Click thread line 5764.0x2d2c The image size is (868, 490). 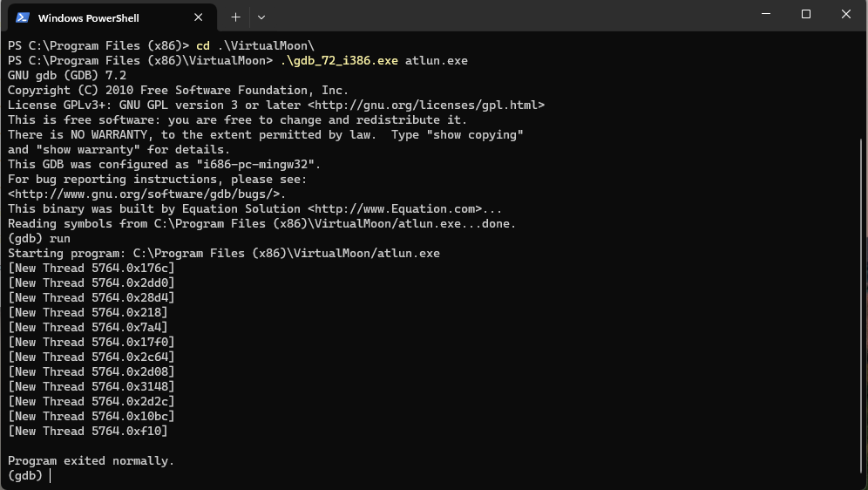[x=92, y=402]
